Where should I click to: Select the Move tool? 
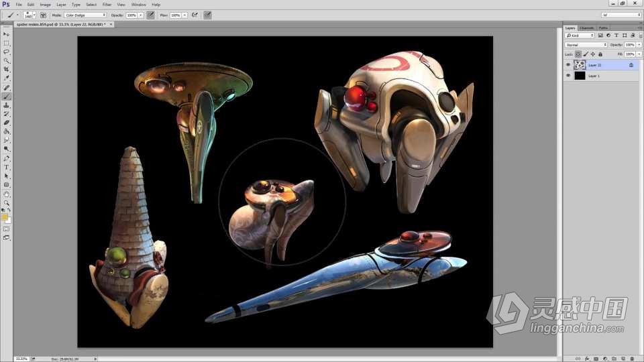tap(6, 34)
